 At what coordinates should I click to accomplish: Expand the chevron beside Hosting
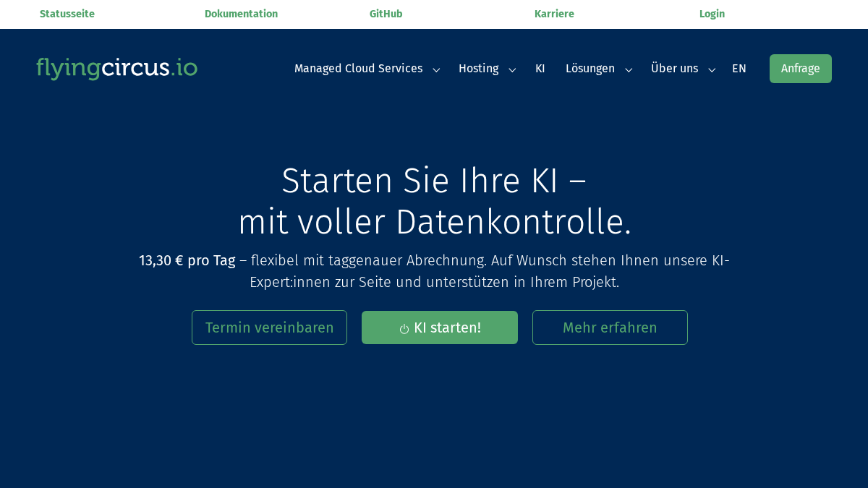[x=512, y=70]
